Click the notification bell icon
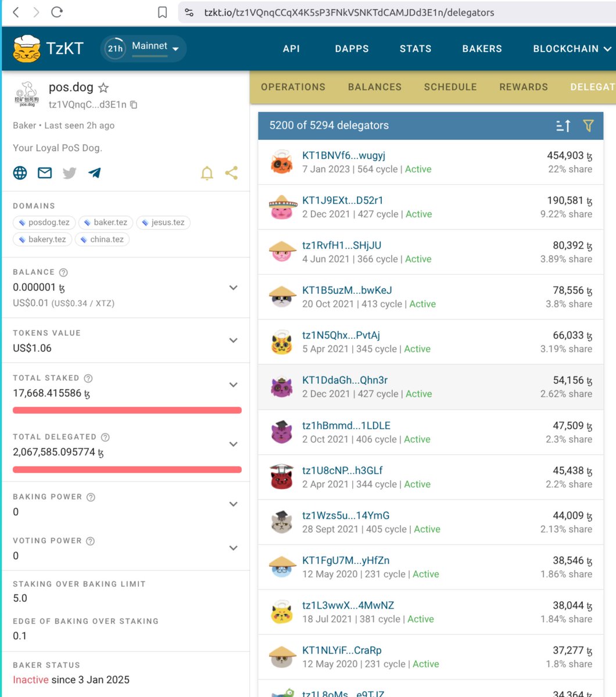616x697 pixels. coord(207,173)
